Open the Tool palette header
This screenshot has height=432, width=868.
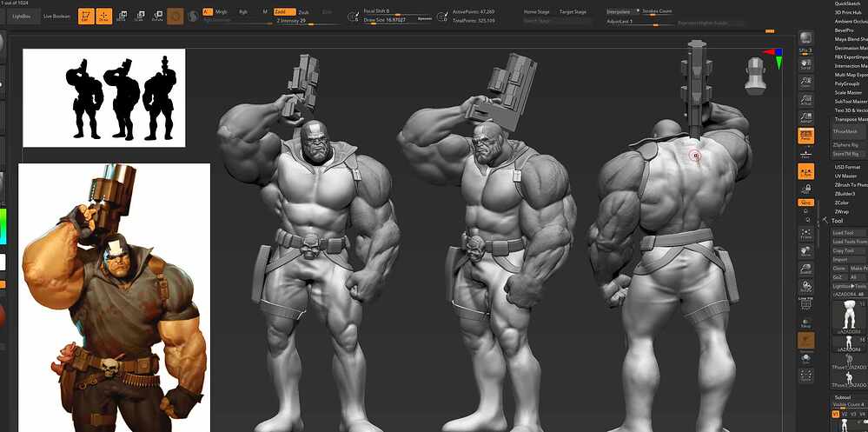(837, 221)
